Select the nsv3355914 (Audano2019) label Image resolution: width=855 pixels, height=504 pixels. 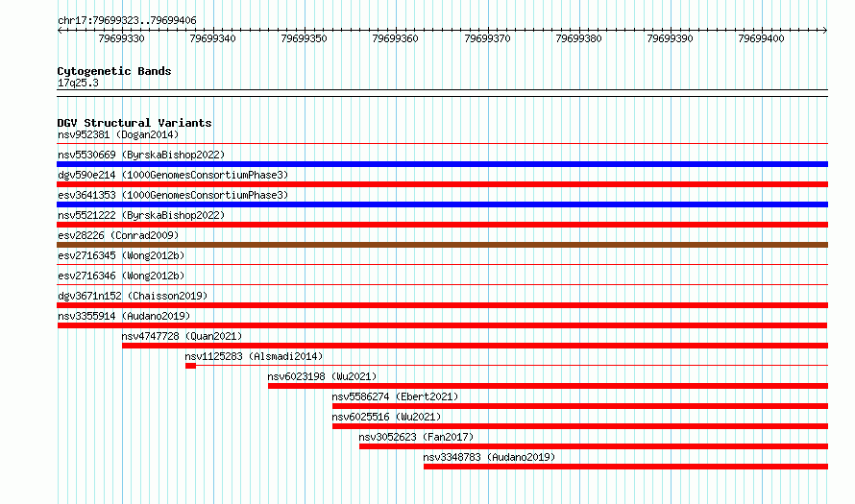[x=124, y=316]
